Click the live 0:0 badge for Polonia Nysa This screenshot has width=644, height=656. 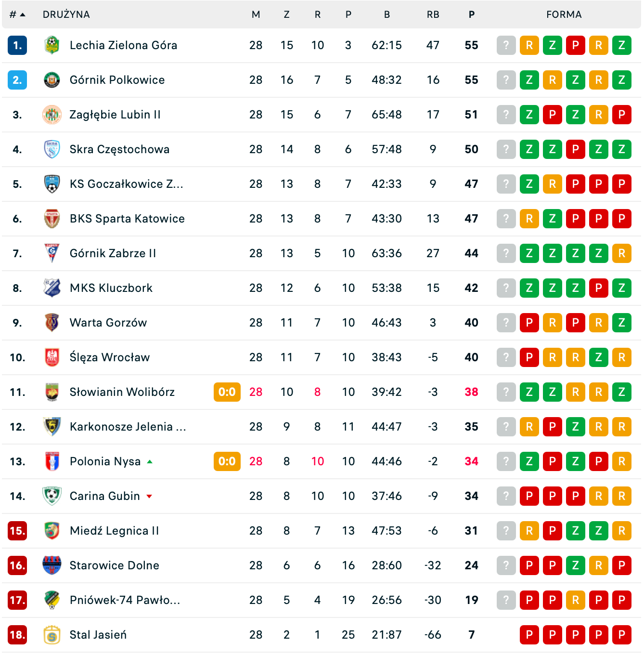click(227, 461)
